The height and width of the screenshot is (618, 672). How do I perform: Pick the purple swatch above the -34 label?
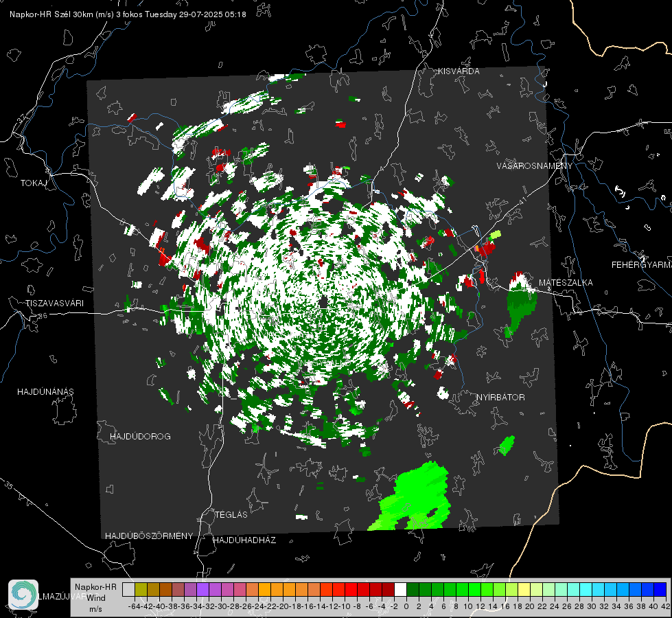(x=202, y=590)
